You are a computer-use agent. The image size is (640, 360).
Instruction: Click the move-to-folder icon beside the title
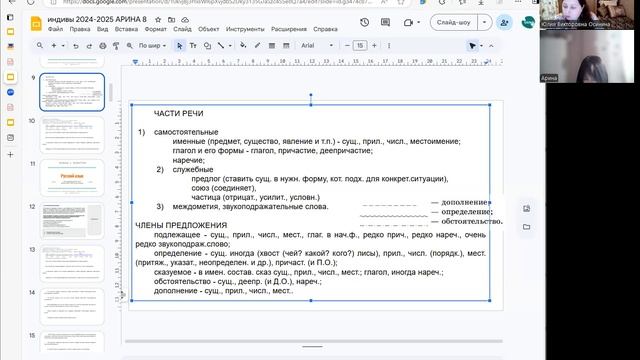[x=171, y=20]
